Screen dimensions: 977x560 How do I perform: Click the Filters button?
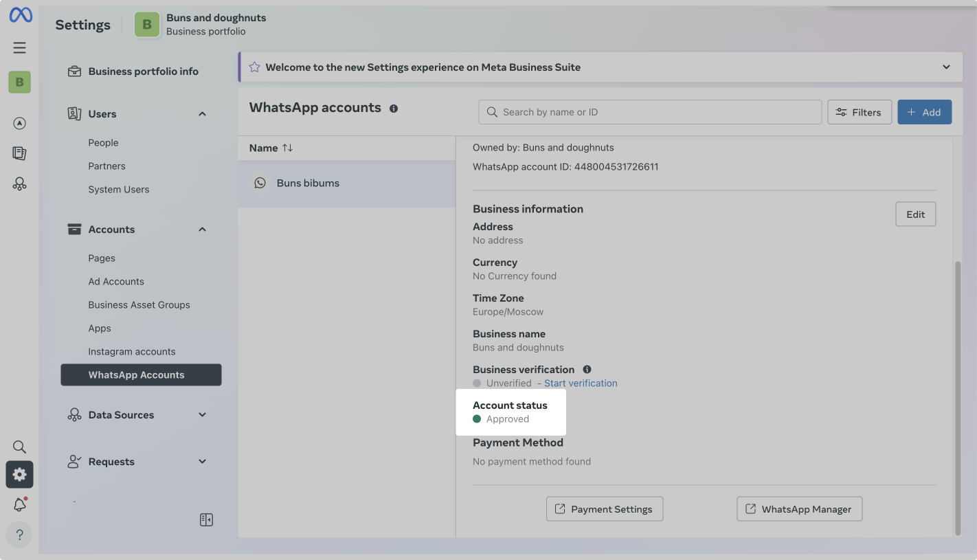click(860, 112)
